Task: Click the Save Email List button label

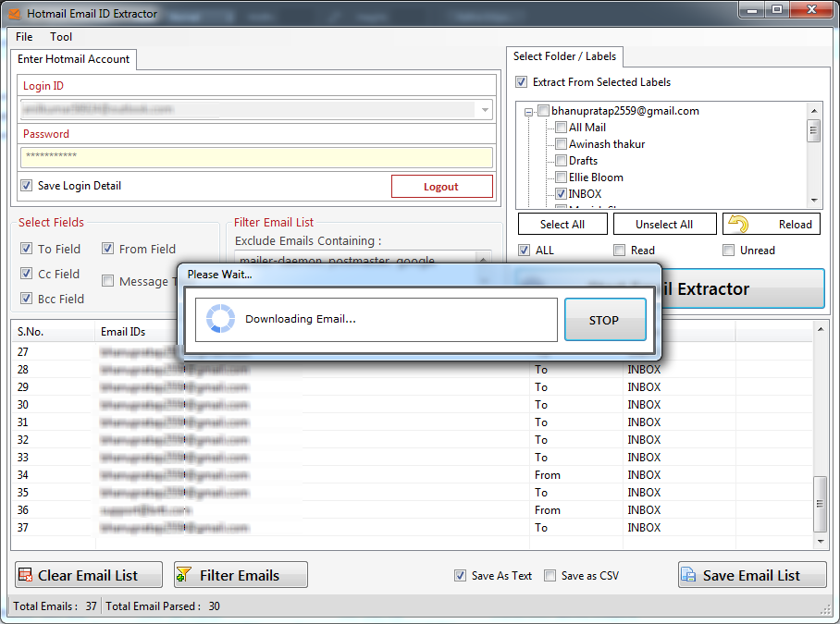Action: point(751,575)
